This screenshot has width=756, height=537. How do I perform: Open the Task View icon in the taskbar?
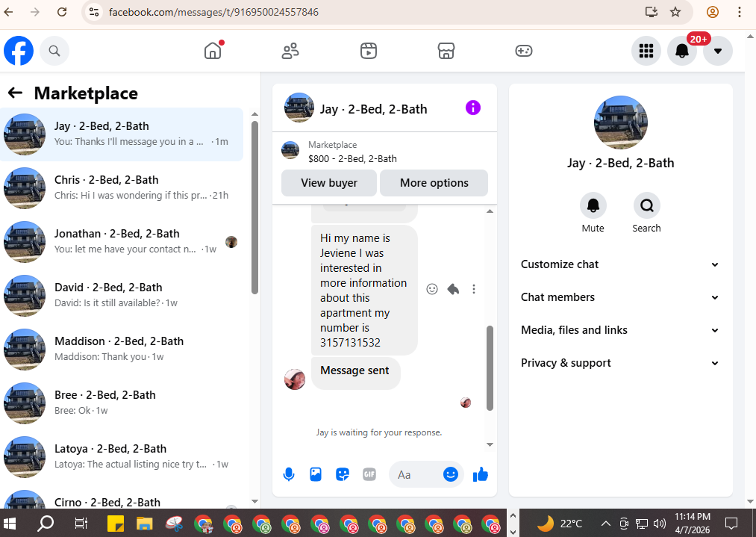(81, 524)
